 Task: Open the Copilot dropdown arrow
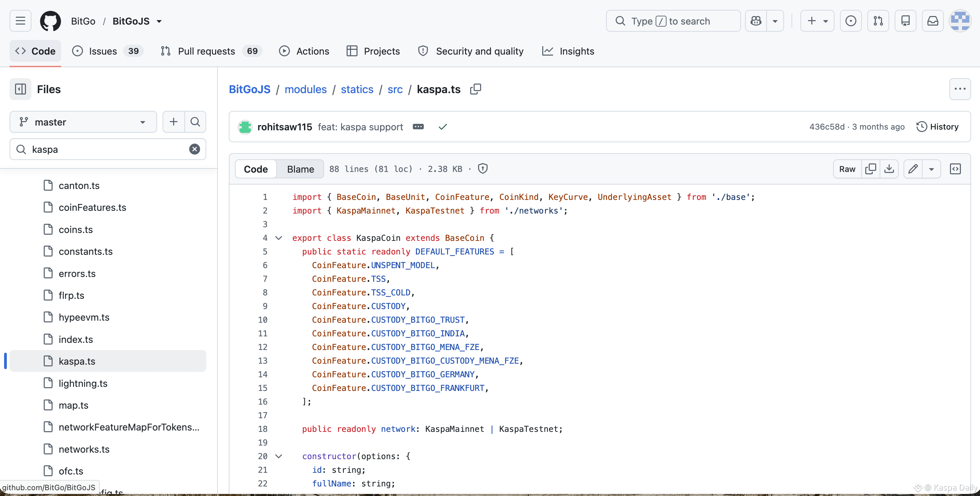tap(775, 21)
